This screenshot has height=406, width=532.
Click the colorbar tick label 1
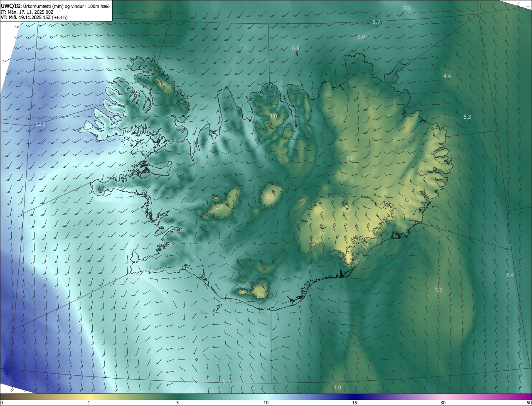pyautogui.click(x=89, y=403)
